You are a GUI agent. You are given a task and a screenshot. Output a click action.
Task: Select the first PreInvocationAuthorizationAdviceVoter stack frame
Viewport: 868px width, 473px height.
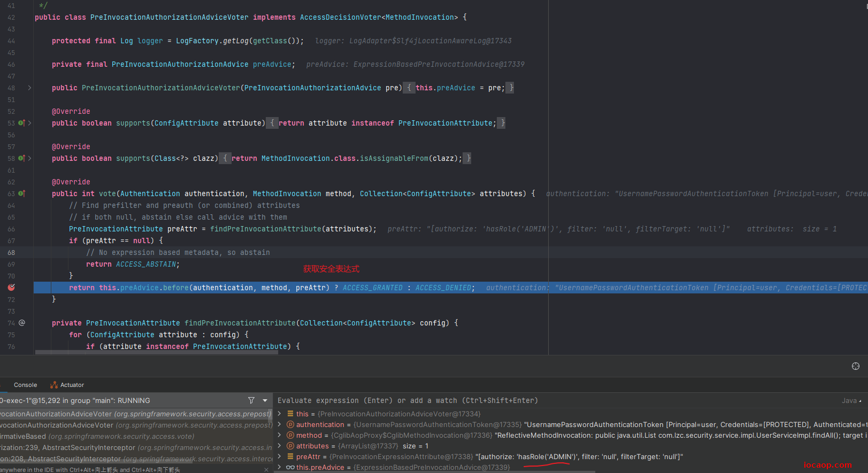(x=136, y=414)
